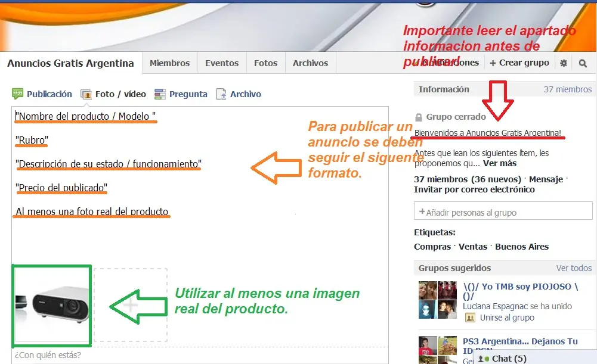This screenshot has width=597, height=364.
Task: Click the Mensaje link
Action: pyautogui.click(x=546, y=179)
